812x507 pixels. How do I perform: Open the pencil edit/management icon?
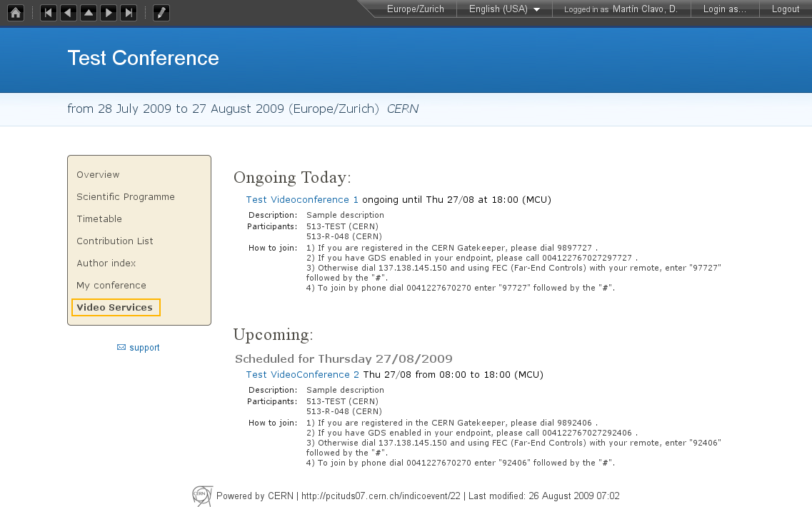161,13
